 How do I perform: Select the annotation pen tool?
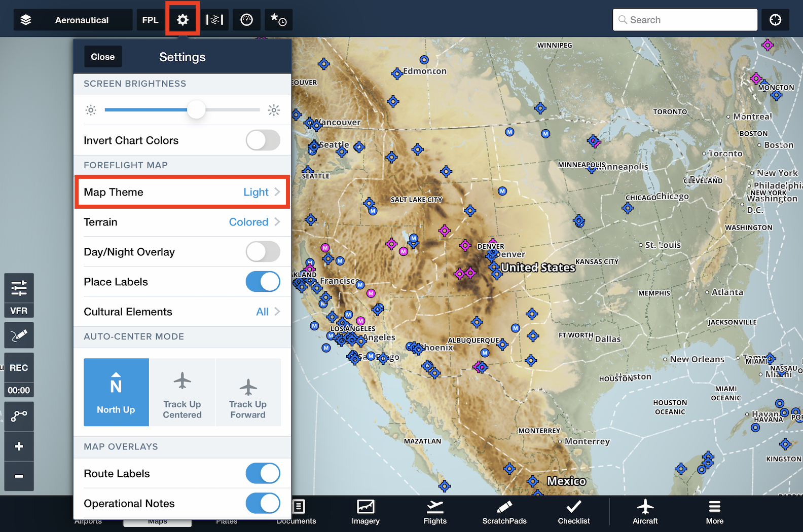click(x=19, y=335)
